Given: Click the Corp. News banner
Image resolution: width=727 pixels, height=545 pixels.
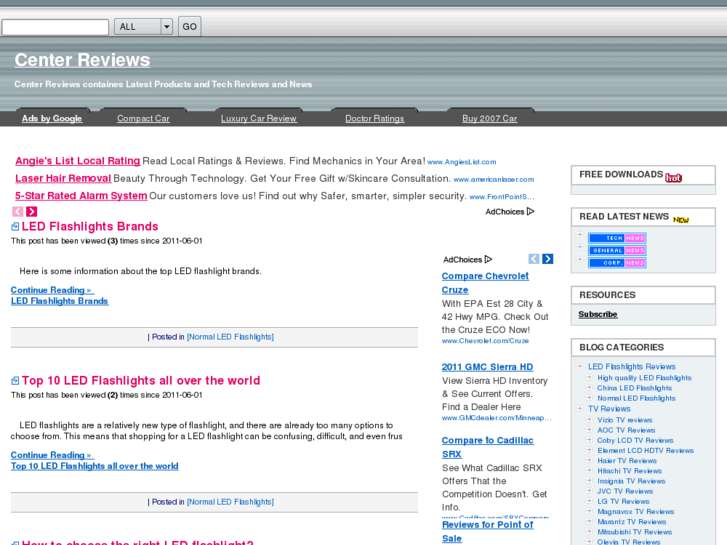Looking at the screenshot, I should (x=617, y=263).
